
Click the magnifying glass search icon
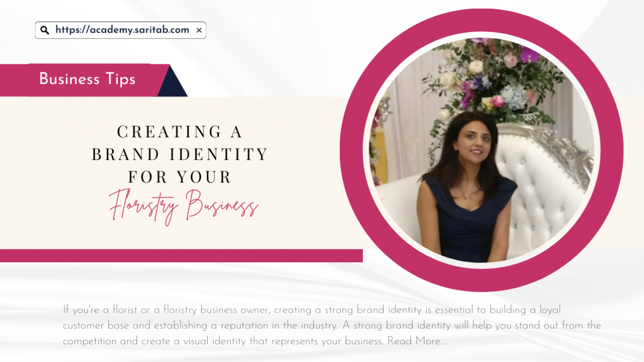[45, 30]
